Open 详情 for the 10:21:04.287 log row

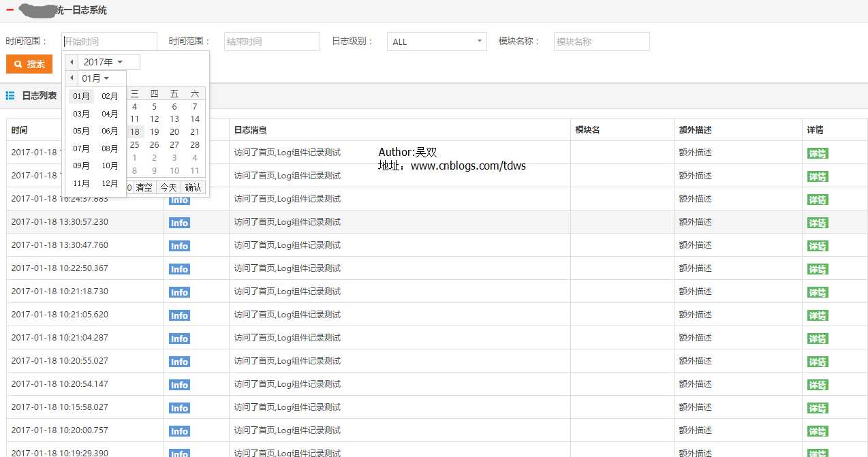(818, 338)
